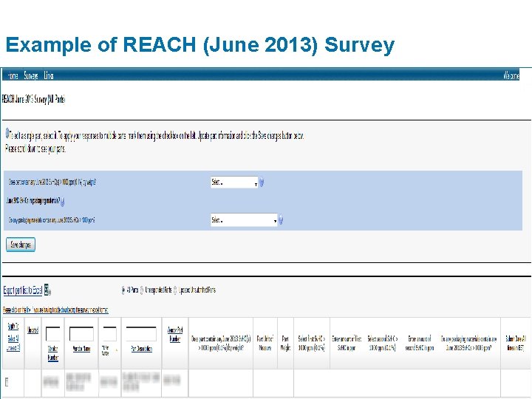Image resolution: width=532 pixels, height=399 pixels.
Task: Click info icon before editing instructions text
Action: 7,133
